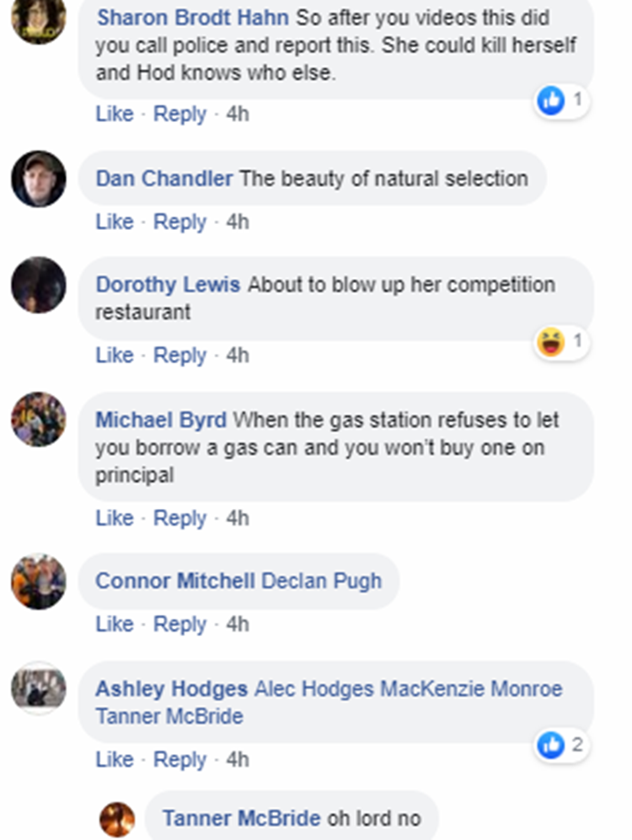This screenshot has height=840, width=632.
Task: Click Tanner McBride's name in the reply
Action: 241,819
